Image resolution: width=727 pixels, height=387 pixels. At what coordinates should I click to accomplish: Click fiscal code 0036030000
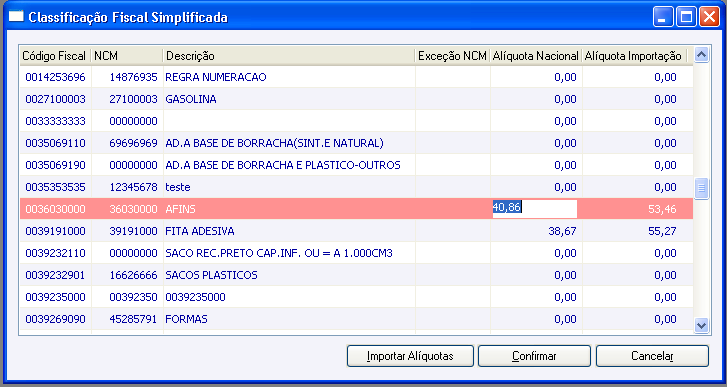pos(56,209)
